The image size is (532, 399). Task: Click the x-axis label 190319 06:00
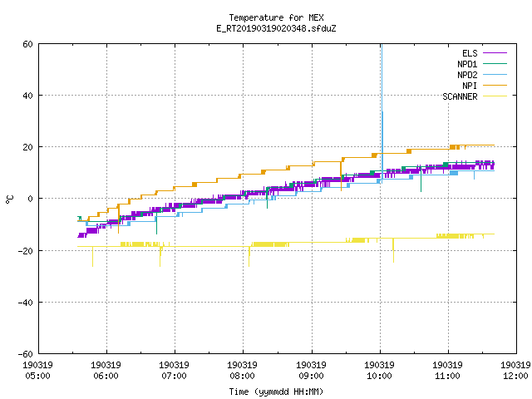(x=106, y=371)
